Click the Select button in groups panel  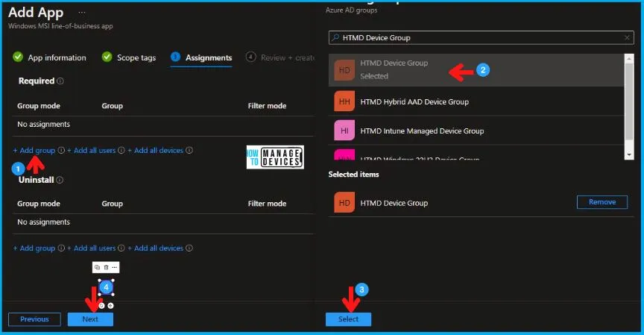coord(348,319)
